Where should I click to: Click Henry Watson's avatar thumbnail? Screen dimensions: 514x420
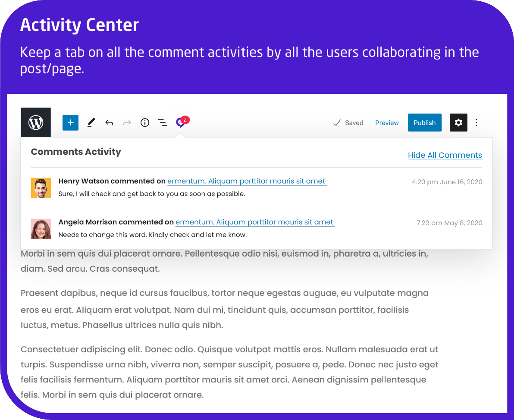click(41, 188)
